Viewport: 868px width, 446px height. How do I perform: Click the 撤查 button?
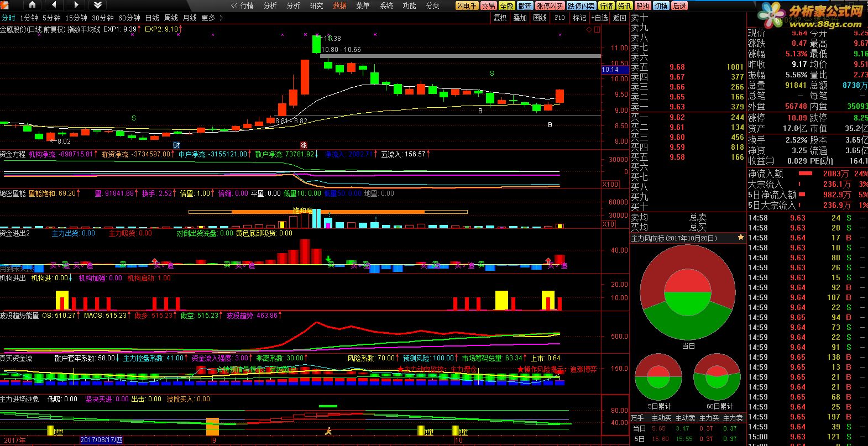click(x=525, y=6)
